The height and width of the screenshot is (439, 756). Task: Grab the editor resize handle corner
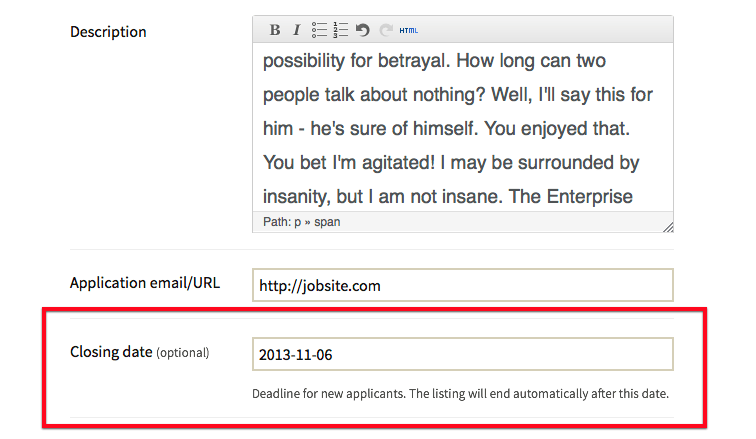(667, 226)
